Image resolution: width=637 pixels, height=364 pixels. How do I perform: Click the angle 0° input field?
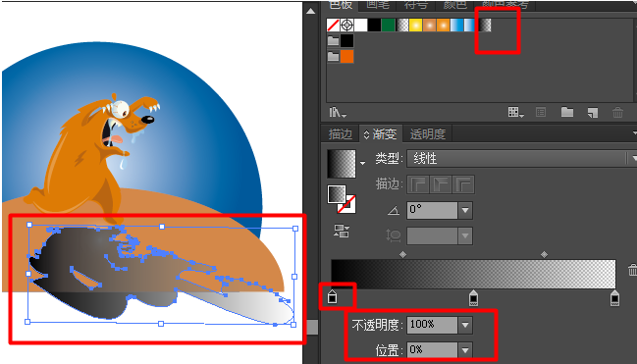pos(432,210)
